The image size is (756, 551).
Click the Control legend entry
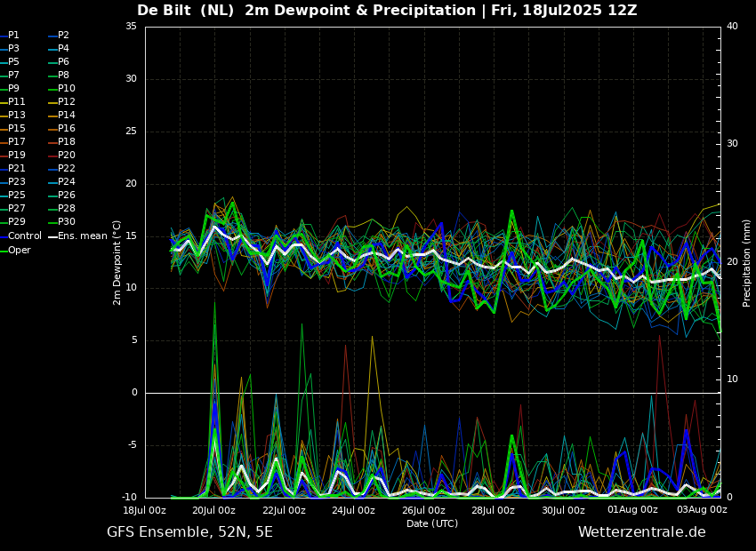point(21,236)
